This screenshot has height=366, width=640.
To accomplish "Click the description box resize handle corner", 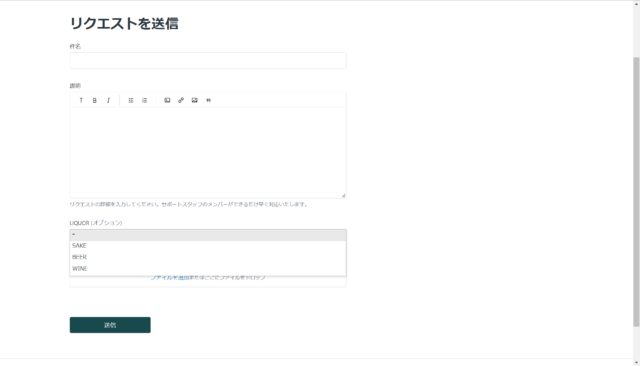I will [343, 195].
